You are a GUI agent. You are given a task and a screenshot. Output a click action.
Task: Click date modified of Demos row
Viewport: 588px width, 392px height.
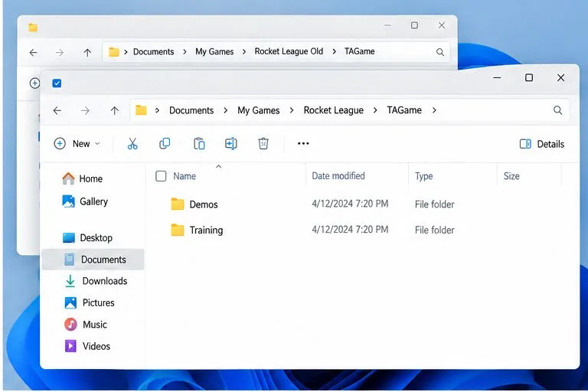(350, 204)
